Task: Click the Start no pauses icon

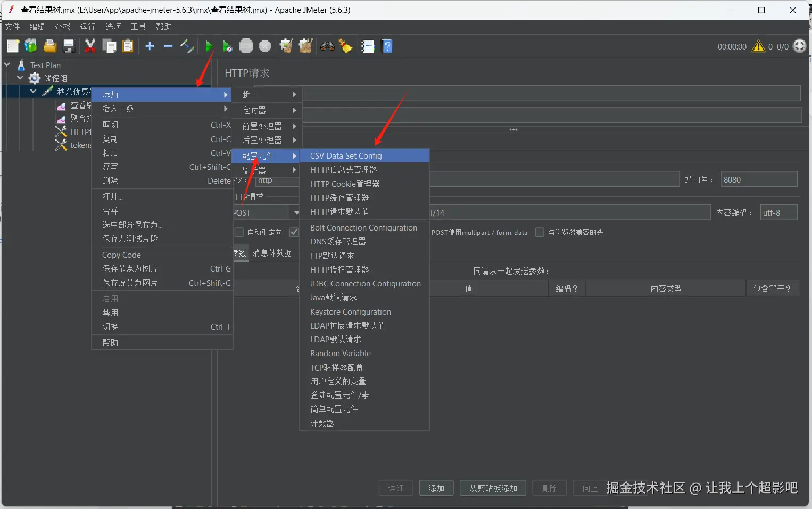Action: click(227, 46)
